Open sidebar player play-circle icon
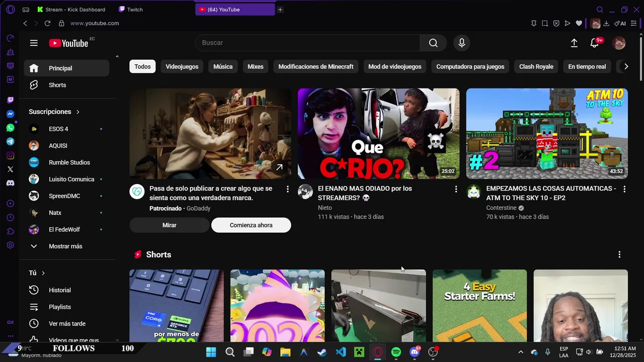The height and width of the screenshot is (362, 644). point(10,204)
